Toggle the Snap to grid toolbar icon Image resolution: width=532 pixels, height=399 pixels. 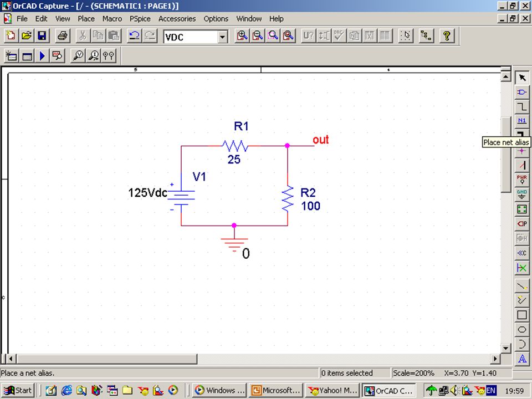pyautogui.click(x=406, y=35)
